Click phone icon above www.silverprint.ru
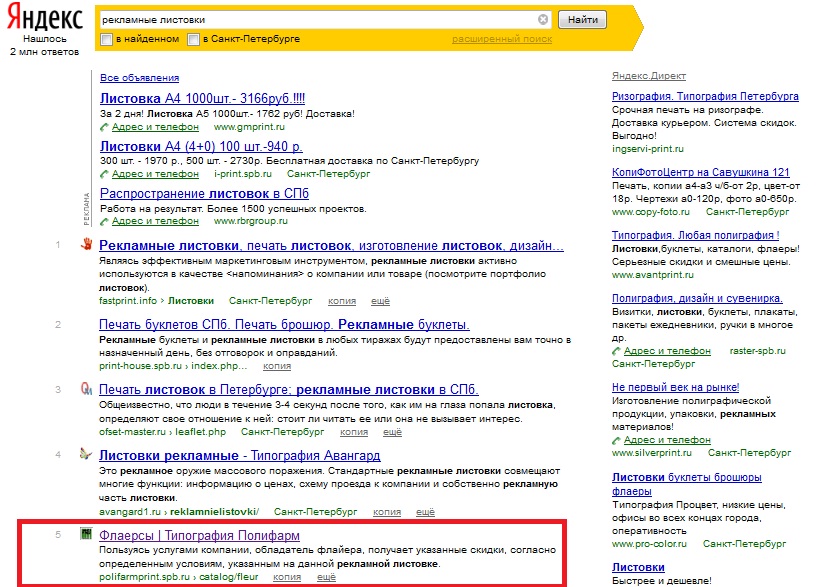Image resolution: width=817 pixels, height=587 pixels. 616,440
